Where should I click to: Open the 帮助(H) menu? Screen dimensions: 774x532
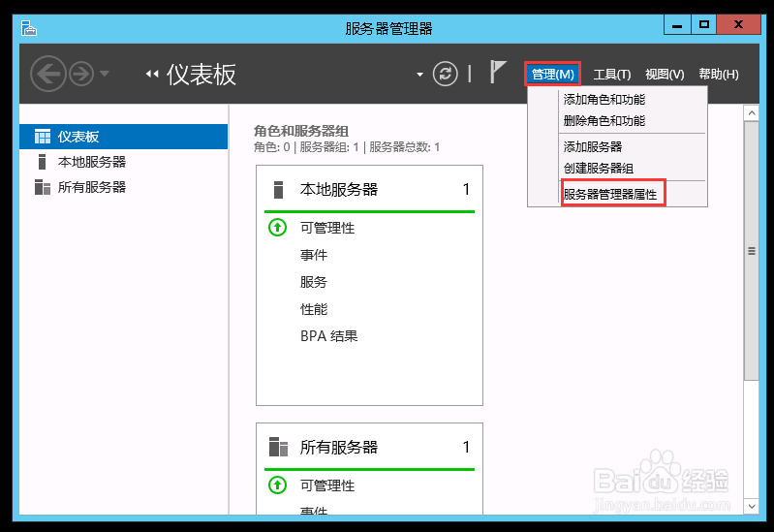[x=718, y=74]
